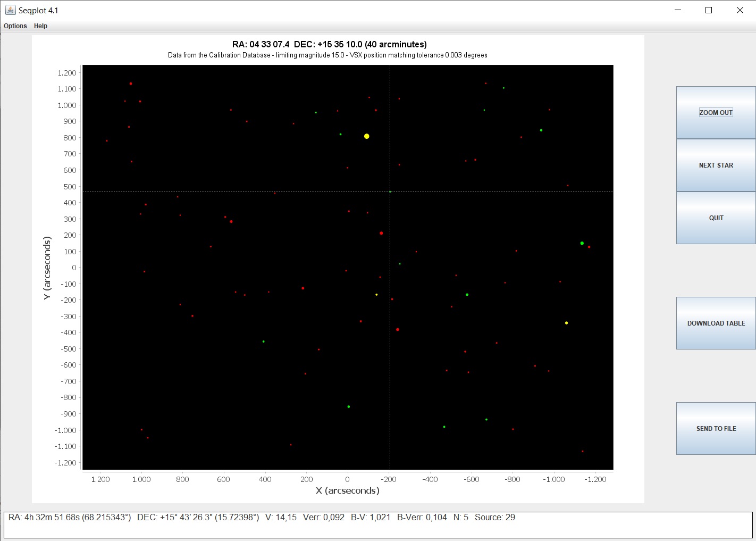Open the Options menu
Viewport: 756px width, 541px height.
(x=15, y=26)
